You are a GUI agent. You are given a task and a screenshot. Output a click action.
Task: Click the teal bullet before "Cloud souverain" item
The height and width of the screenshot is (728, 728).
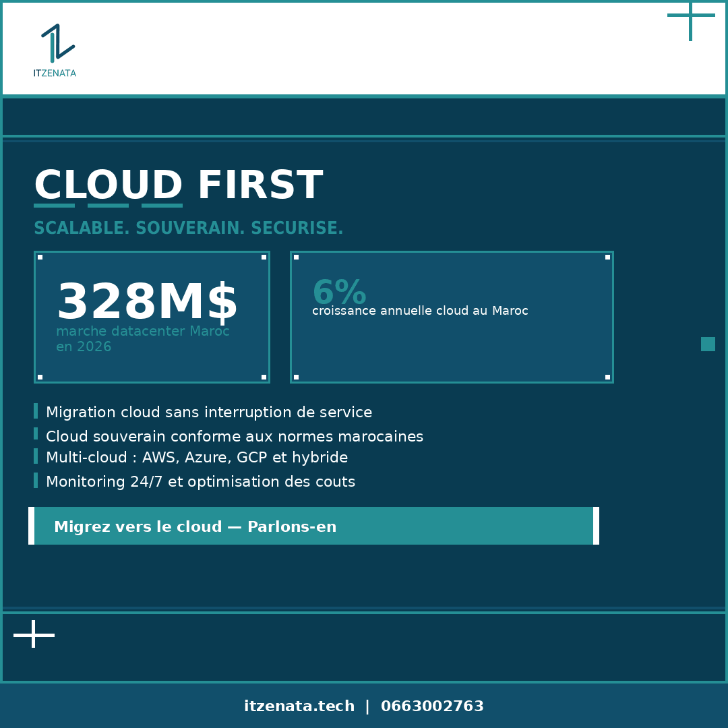point(35,435)
